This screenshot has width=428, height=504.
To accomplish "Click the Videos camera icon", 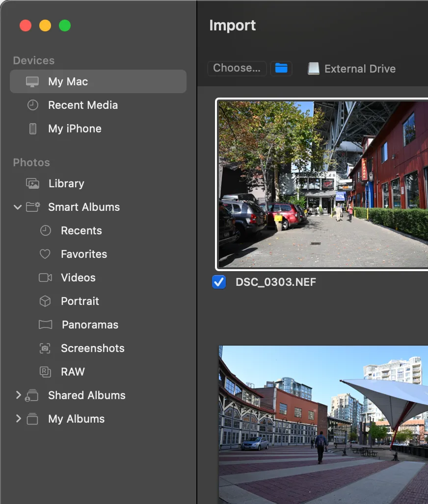I will [45, 277].
